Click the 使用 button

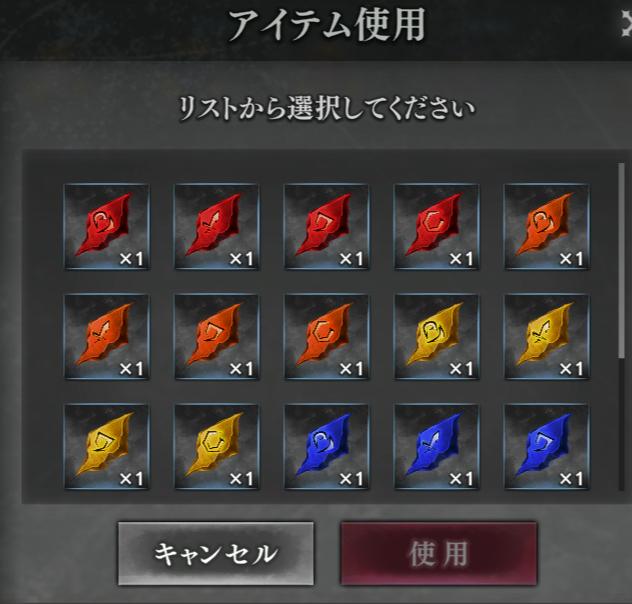[439, 553]
